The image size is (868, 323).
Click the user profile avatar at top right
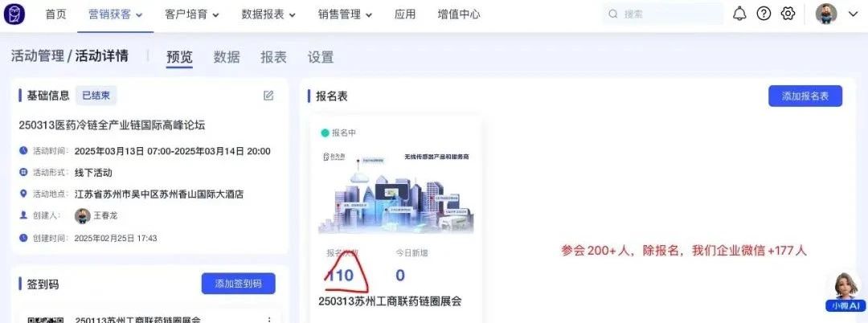coord(826,14)
